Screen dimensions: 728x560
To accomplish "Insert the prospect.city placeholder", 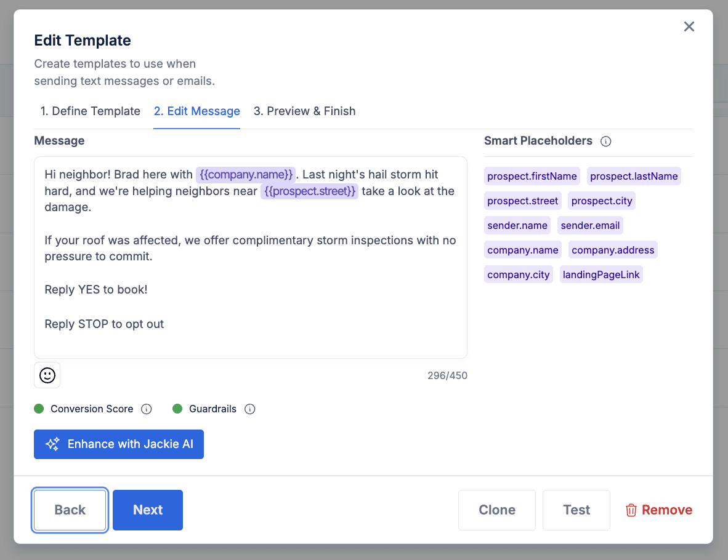I will [x=602, y=201].
